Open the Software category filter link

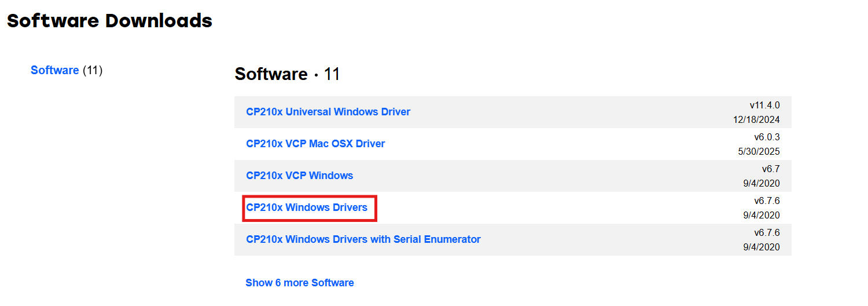[x=54, y=70]
